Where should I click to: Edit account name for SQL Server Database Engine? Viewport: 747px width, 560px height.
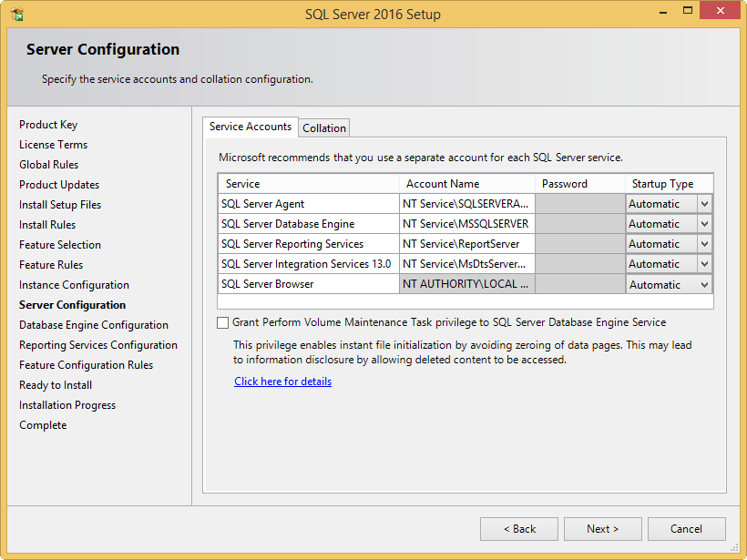point(466,224)
